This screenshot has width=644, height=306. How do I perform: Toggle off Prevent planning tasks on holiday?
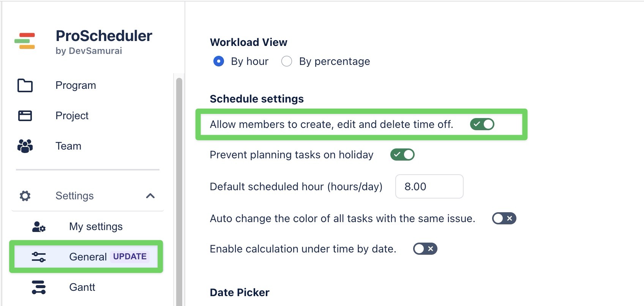pos(402,155)
